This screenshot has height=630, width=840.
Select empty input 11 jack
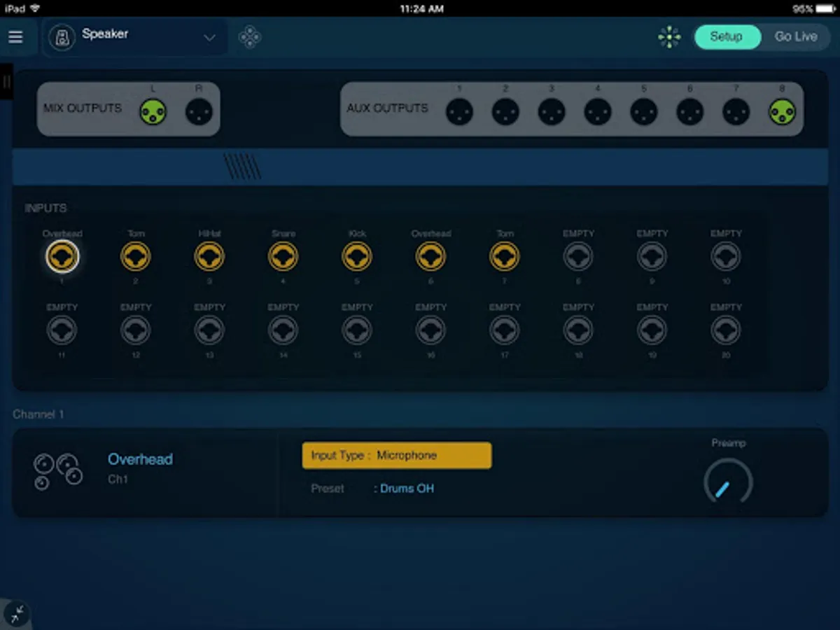62,330
